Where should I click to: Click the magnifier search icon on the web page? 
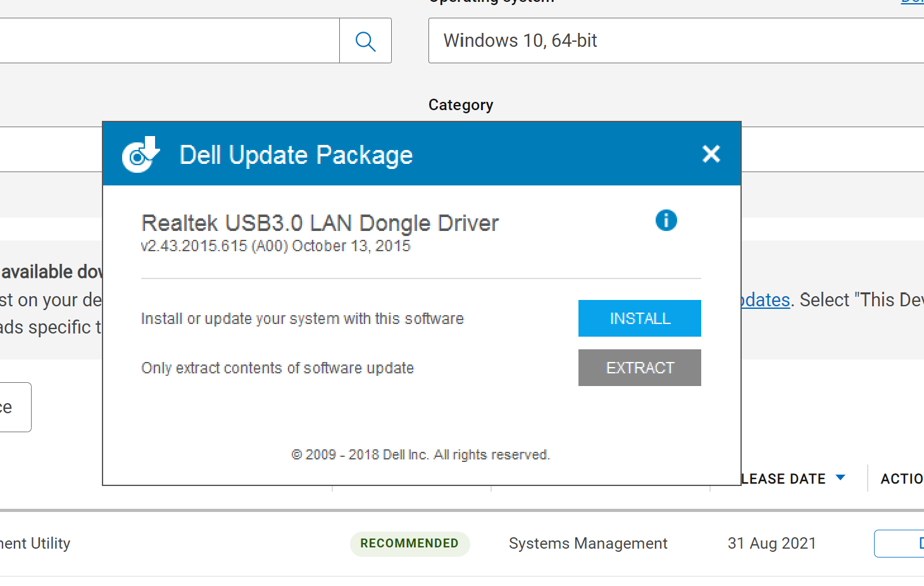coord(365,41)
